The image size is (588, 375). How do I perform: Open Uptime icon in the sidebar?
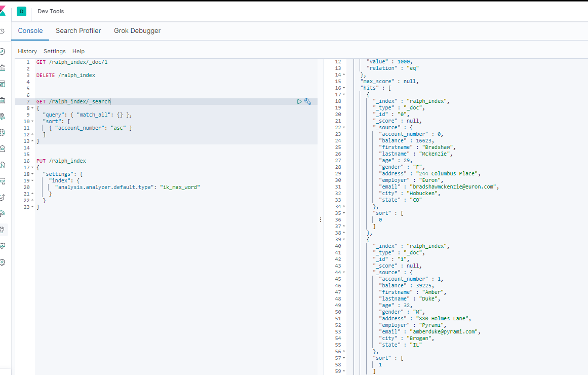tap(2, 197)
